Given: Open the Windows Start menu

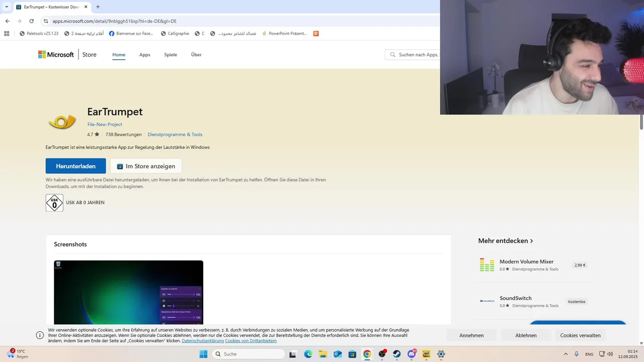Looking at the screenshot, I should [203, 354].
